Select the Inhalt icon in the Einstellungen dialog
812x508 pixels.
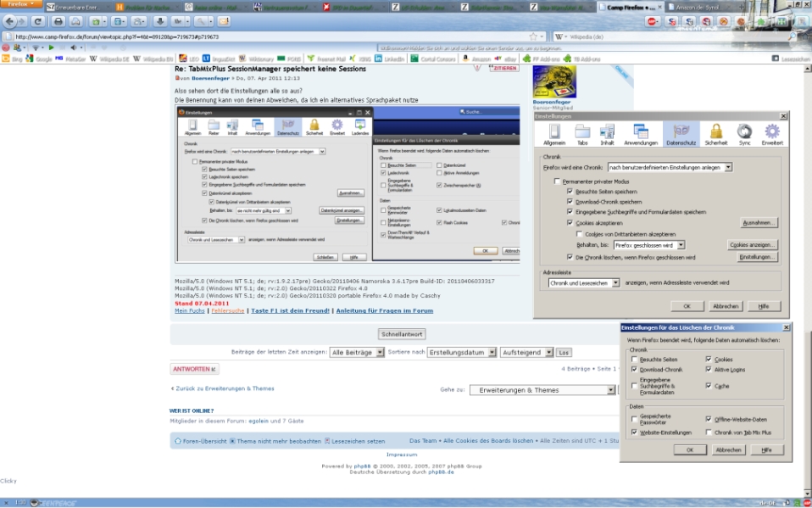tap(607, 134)
